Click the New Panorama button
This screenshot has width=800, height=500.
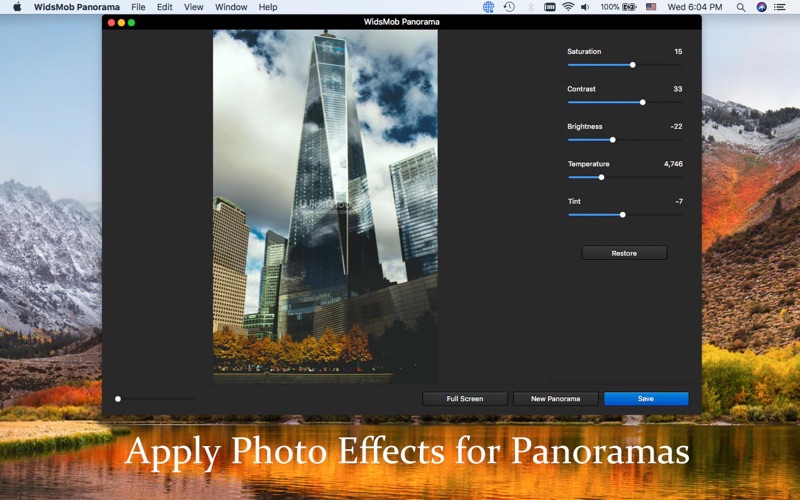[556, 399]
